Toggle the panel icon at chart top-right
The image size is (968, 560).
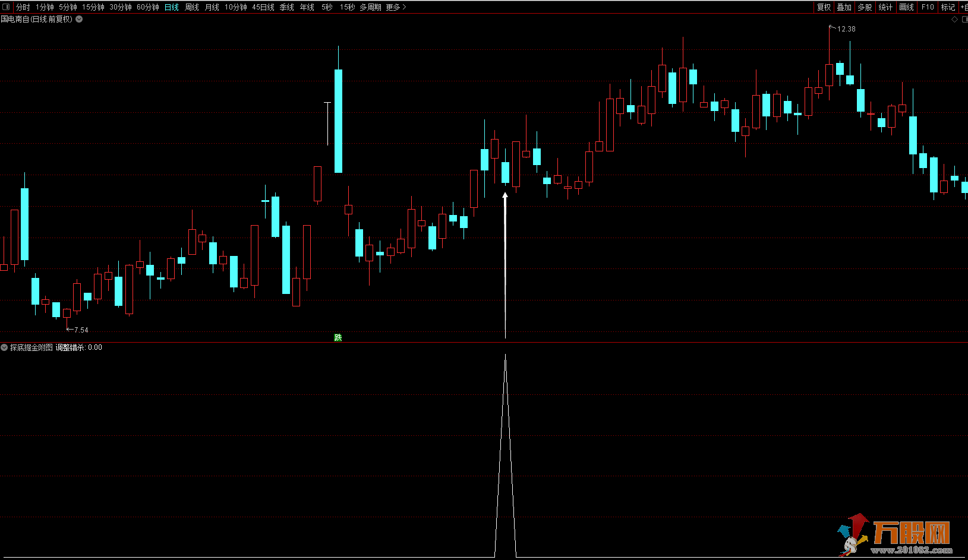965,19
